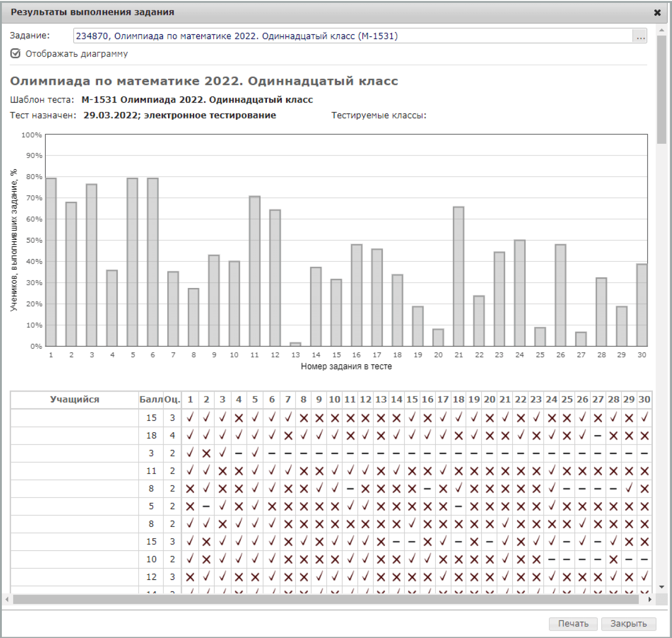Click the chart bar for task 27

[x=581, y=339]
